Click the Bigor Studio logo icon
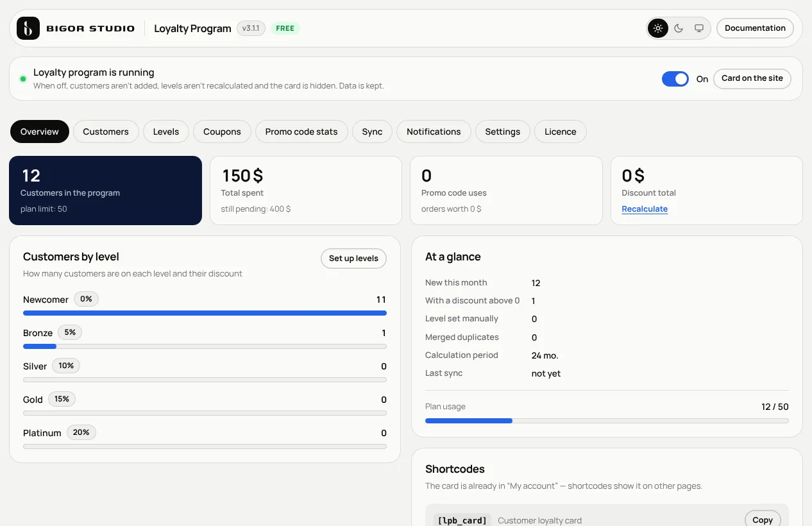The height and width of the screenshot is (526, 812). pos(28,28)
